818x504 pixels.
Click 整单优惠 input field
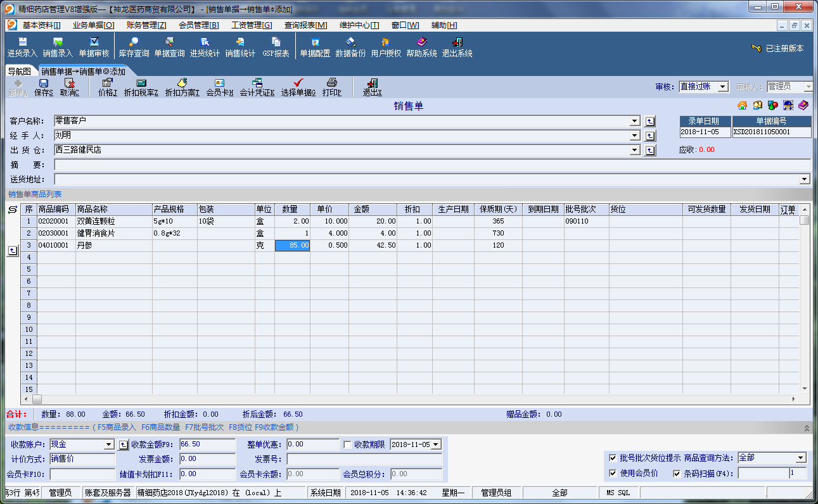[x=313, y=444]
